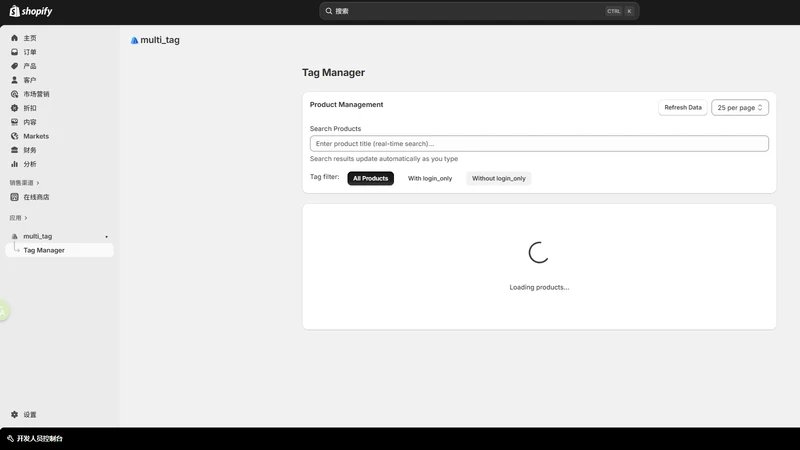Image resolution: width=800 pixels, height=450 pixels.
Task: Expand the 销售渠道 sales channels section
Action: tap(24, 183)
